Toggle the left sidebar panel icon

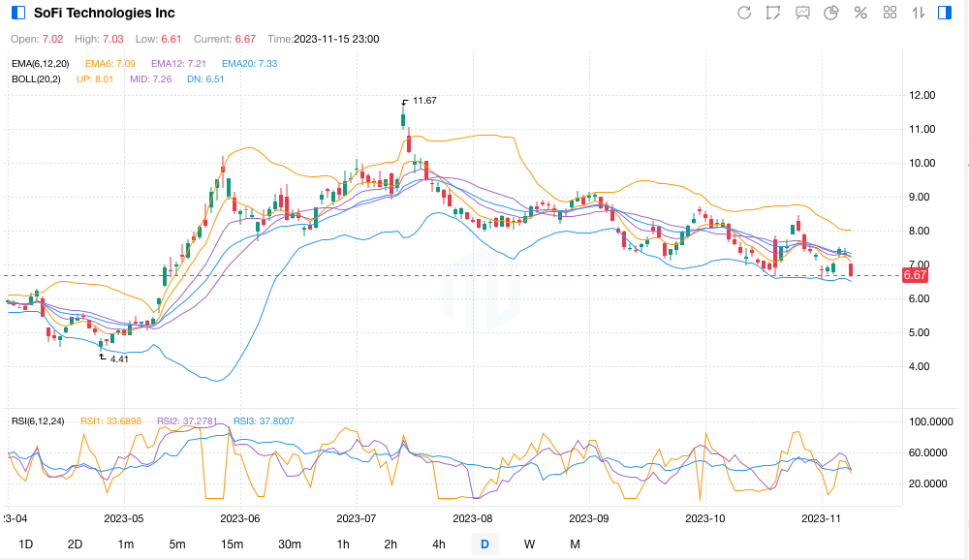point(17,14)
